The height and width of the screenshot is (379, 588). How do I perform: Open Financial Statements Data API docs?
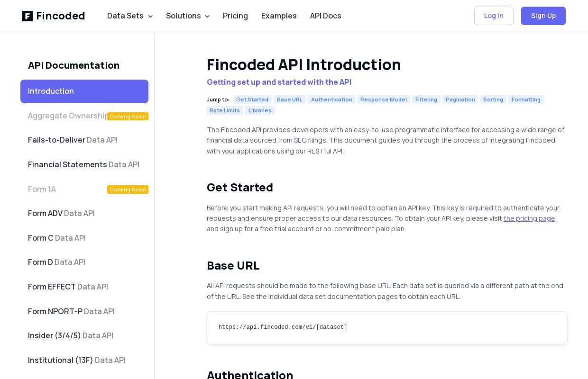tap(83, 164)
